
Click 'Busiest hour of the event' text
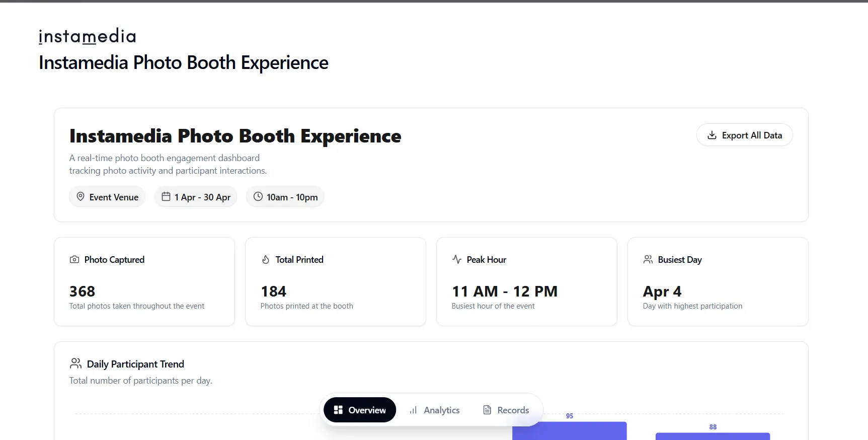493,306
